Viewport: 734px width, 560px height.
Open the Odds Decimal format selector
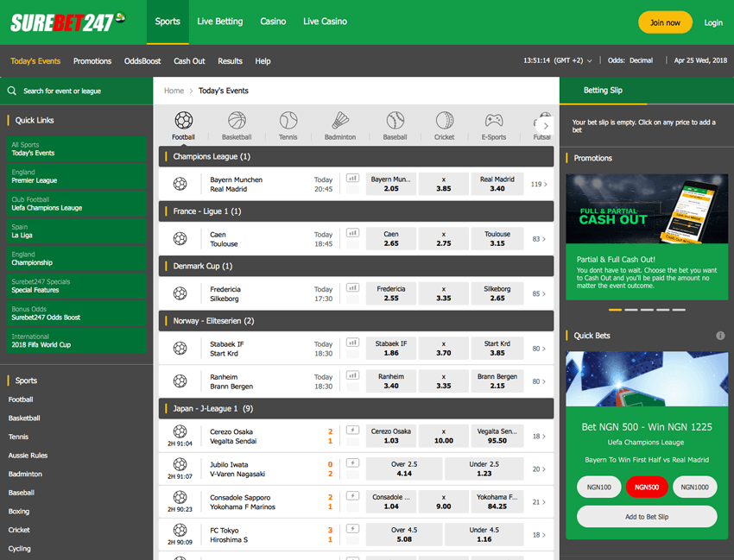630,60
